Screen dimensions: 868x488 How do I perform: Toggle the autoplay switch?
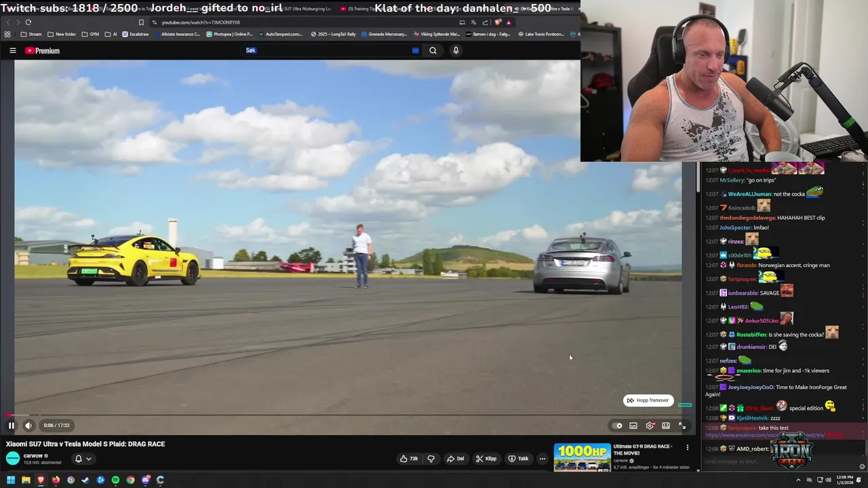(x=617, y=426)
